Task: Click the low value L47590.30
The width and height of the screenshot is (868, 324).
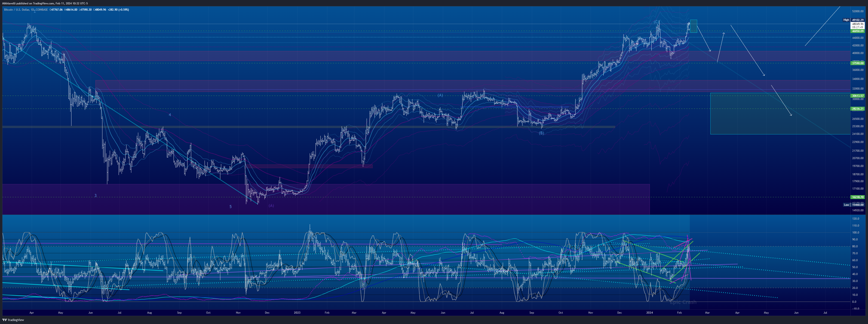Action: [85, 10]
